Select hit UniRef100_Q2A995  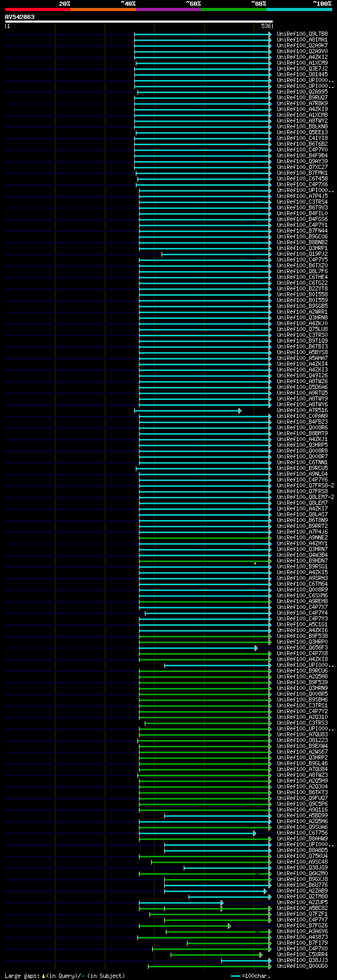[302, 92]
